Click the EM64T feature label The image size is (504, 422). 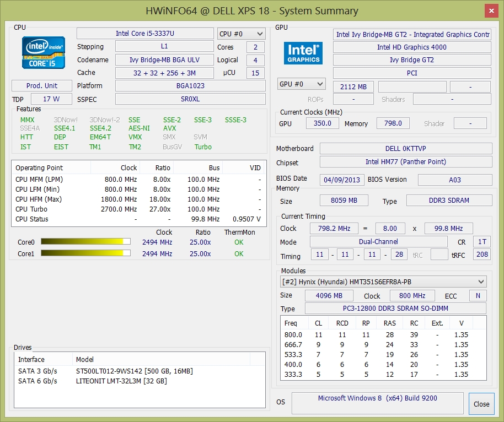[x=100, y=137]
